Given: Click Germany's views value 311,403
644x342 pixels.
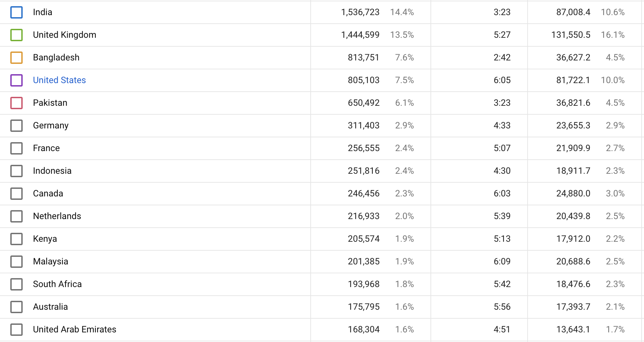Looking at the screenshot, I should [x=364, y=126].
